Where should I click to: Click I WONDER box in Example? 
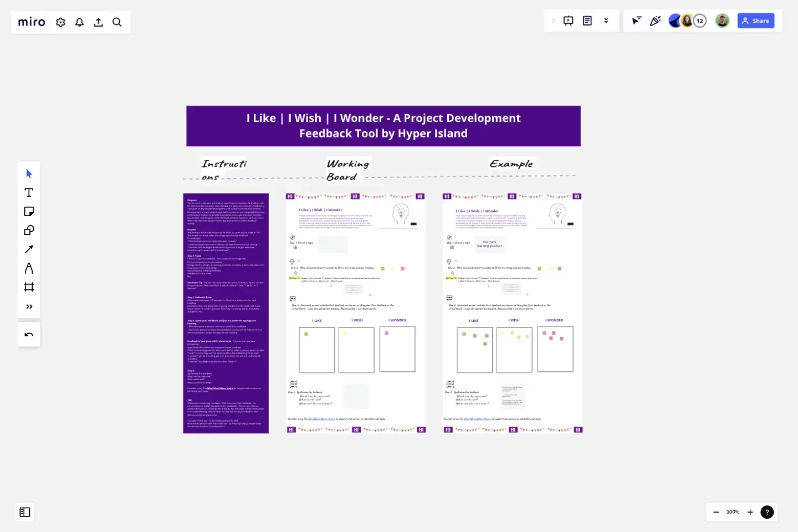(555, 349)
